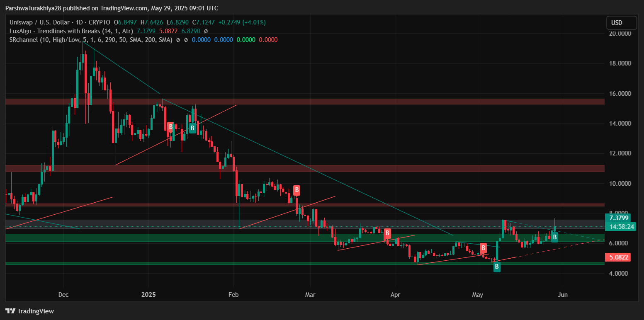This screenshot has width=644, height=320.
Task: Click the 16.0000 price axis label
Action: (620, 94)
